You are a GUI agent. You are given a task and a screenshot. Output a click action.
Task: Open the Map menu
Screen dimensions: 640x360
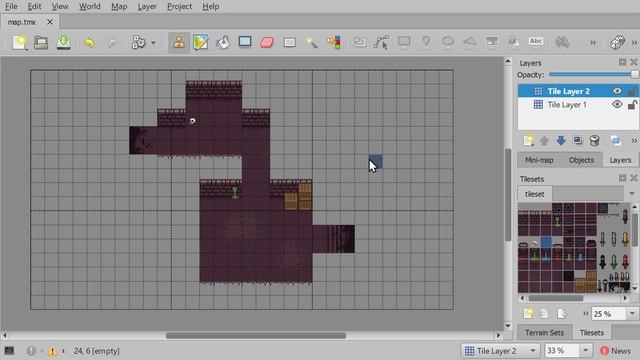point(119,7)
